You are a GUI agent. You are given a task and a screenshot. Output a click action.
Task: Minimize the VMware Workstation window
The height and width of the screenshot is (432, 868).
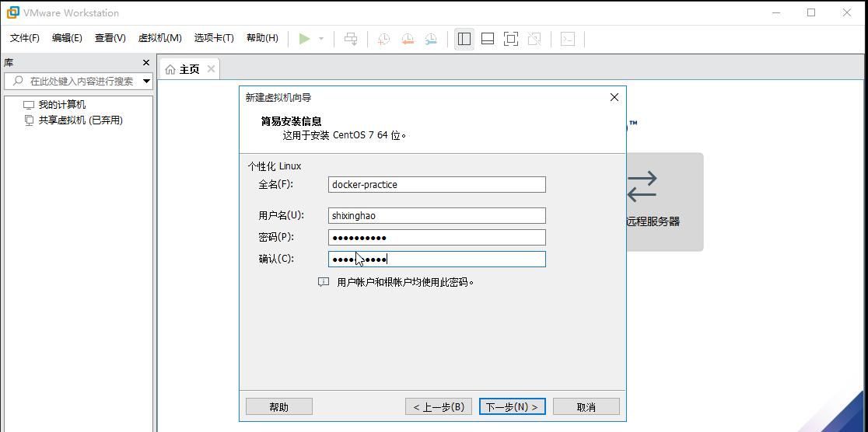click(x=775, y=12)
